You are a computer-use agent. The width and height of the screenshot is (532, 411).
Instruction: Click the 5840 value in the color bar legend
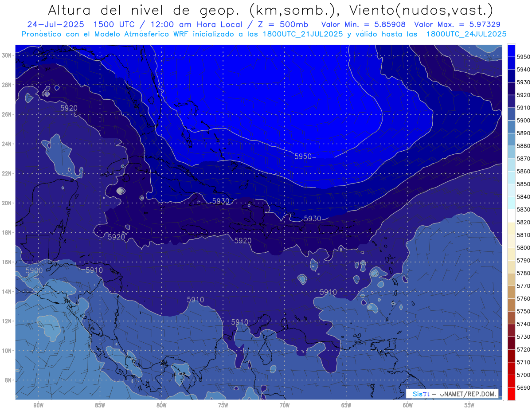[x=523, y=196]
